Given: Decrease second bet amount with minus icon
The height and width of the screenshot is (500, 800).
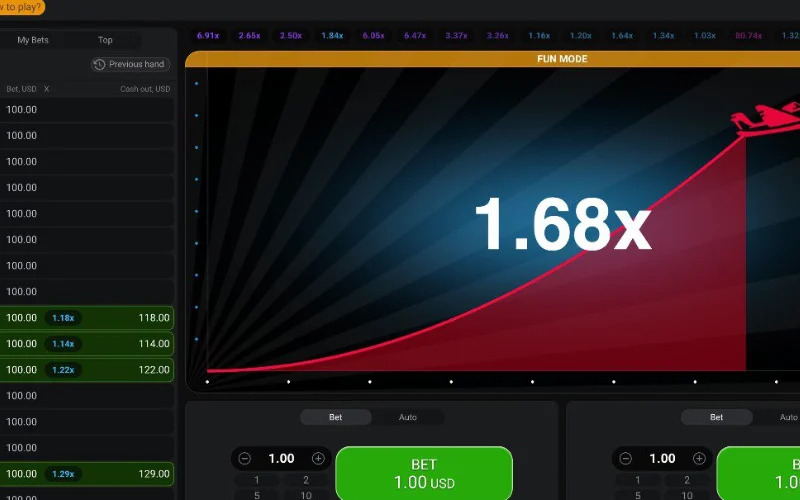Looking at the screenshot, I should pos(626,459).
